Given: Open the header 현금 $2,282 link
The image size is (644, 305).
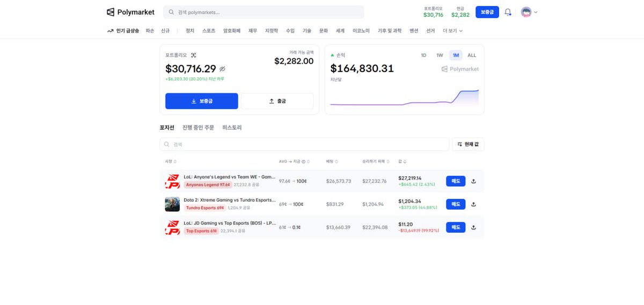Looking at the screenshot, I should coord(460,12).
